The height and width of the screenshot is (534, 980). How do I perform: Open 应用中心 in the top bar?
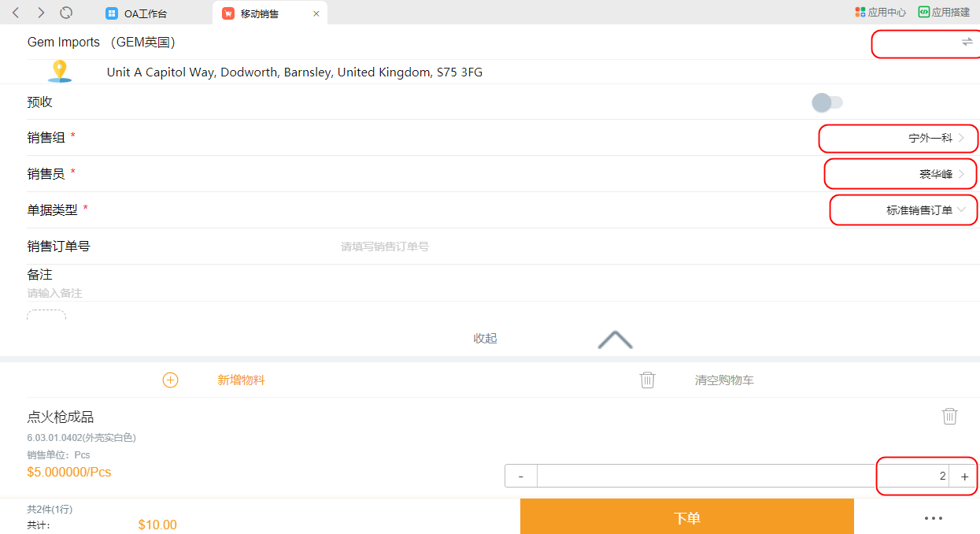point(880,13)
